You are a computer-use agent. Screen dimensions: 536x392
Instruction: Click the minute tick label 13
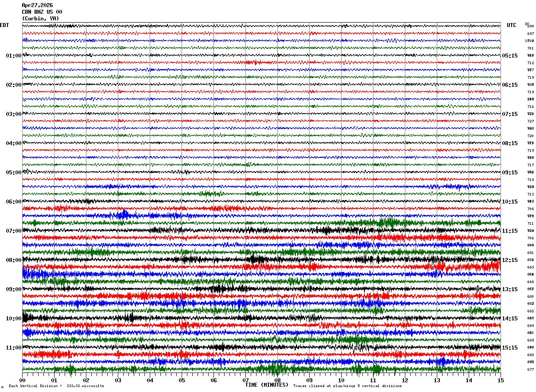coord(437,380)
